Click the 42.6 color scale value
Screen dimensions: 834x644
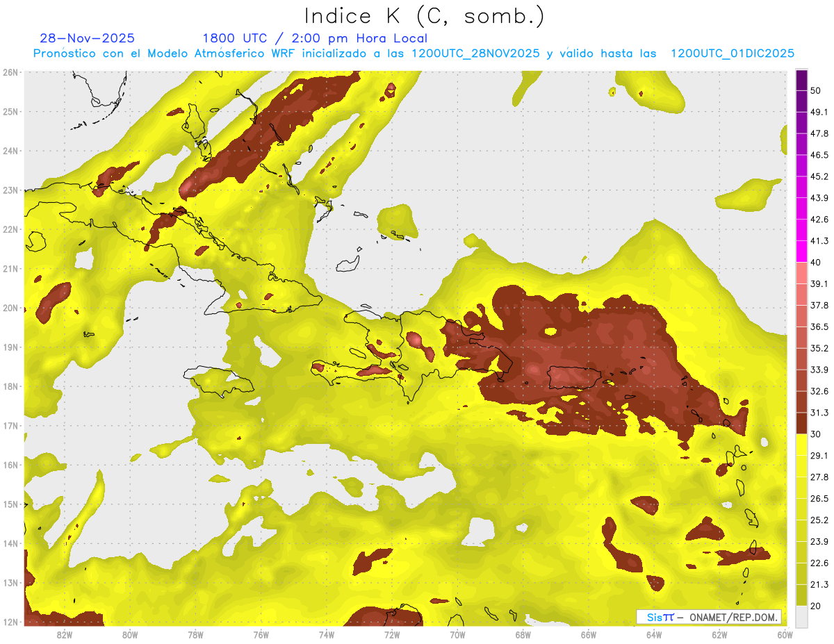pos(819,220)
